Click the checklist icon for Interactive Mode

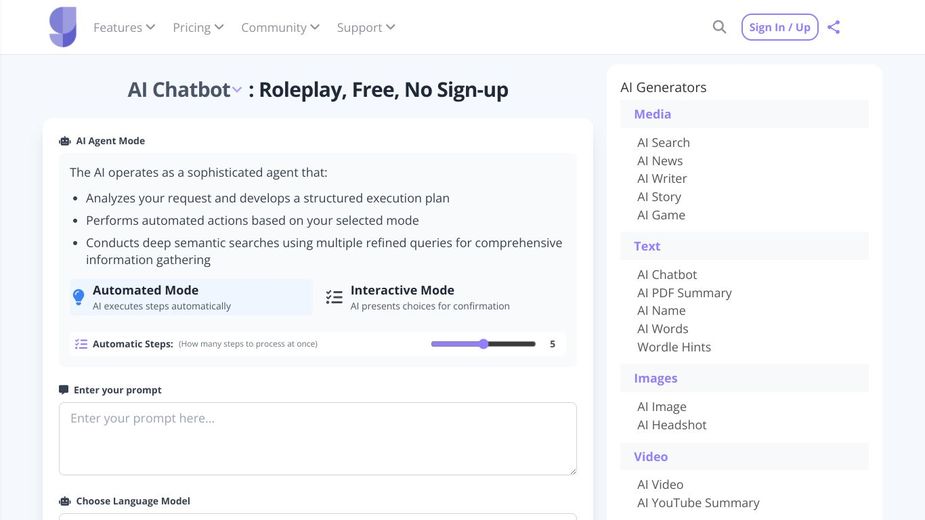[x=334, y=297]
